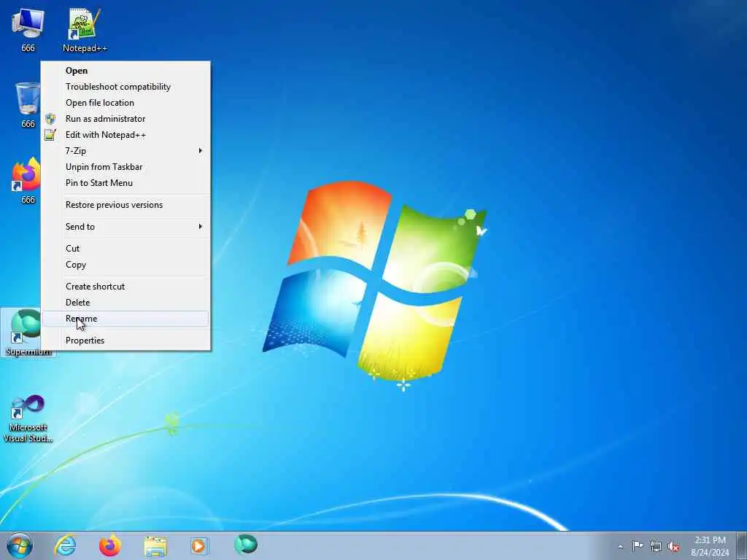The image size is (747, 560).
Task: Choose Delete in the context menu
Action: [x=125, y=303]
